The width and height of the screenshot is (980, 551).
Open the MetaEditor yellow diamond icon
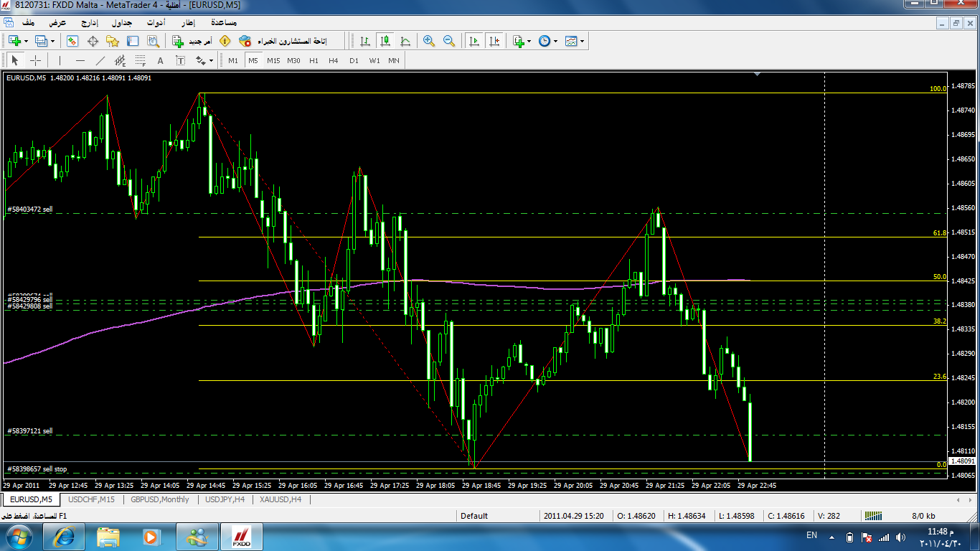(x=225, y=42)
